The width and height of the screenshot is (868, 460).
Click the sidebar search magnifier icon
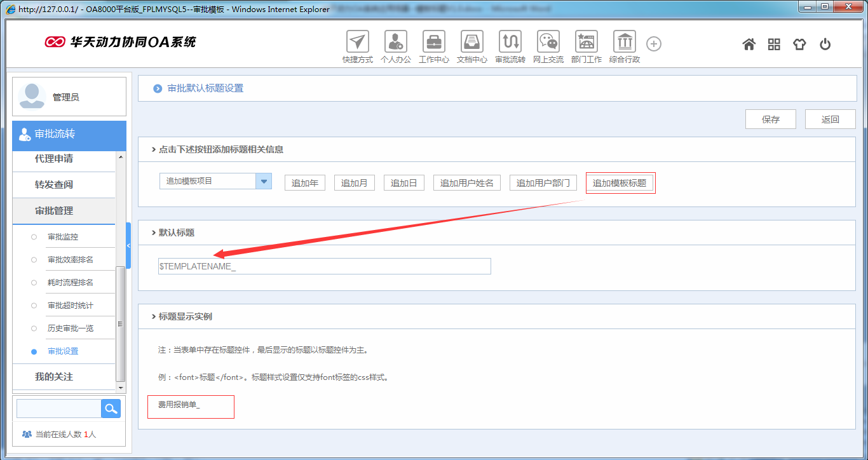coord(111,409)
